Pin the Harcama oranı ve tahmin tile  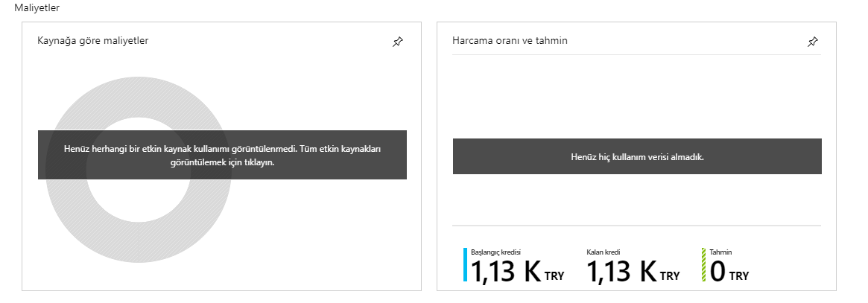pos(813,42)
